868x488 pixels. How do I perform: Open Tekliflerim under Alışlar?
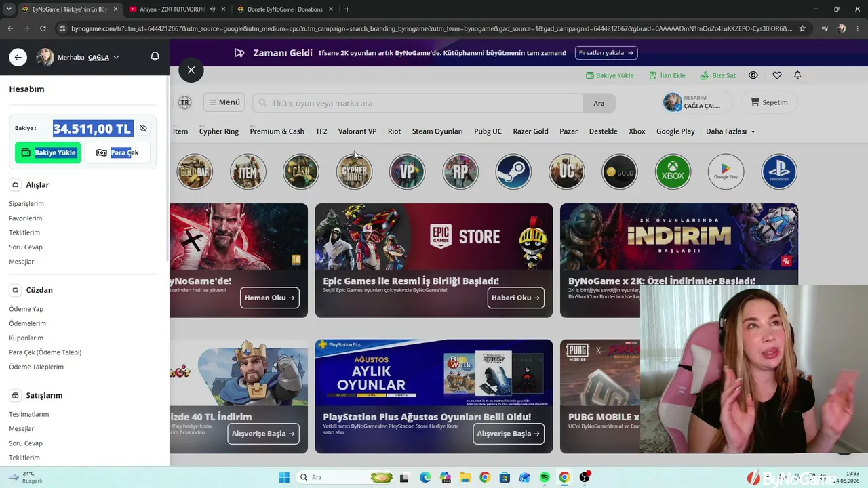click(x=24, y=232)
